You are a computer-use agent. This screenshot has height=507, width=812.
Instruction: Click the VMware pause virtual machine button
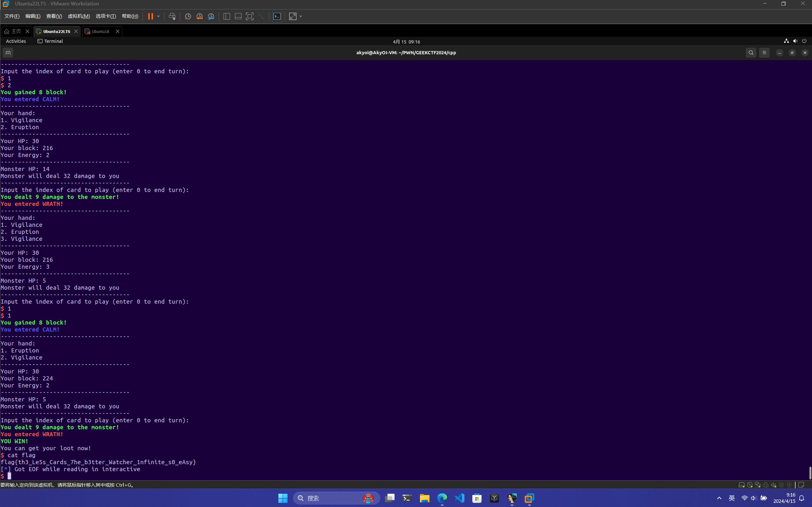[150, 16]
